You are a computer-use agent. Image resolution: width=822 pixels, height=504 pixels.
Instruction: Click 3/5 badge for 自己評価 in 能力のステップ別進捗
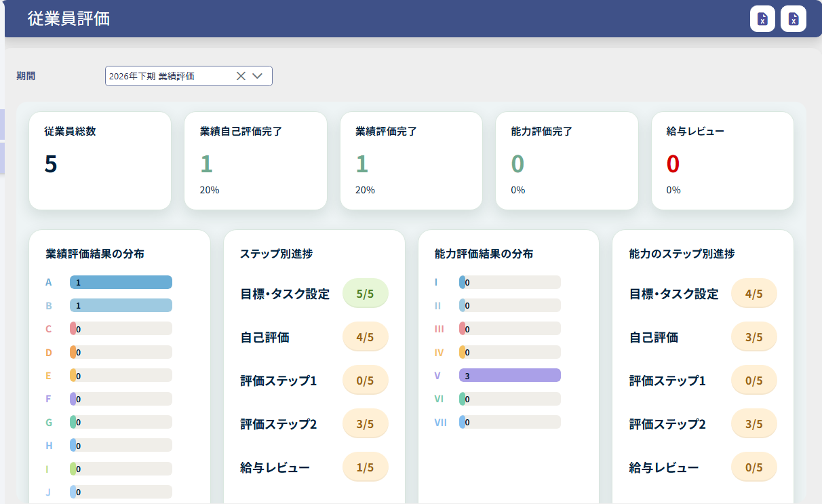click(x=754, y=337)
